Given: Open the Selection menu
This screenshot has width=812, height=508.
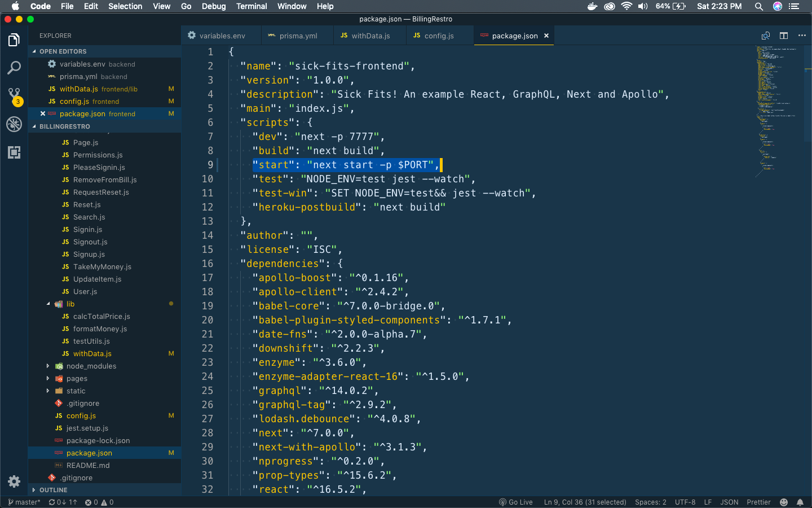Looking at the screenshot, I should [125, 6].
